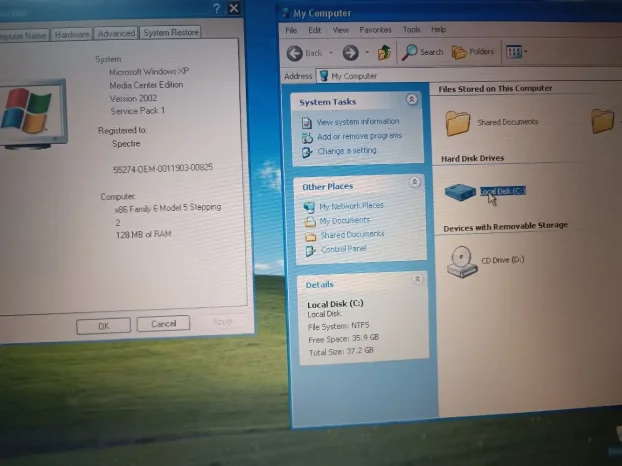Open Control Panel link
The image size is (622, 466).
344,249
